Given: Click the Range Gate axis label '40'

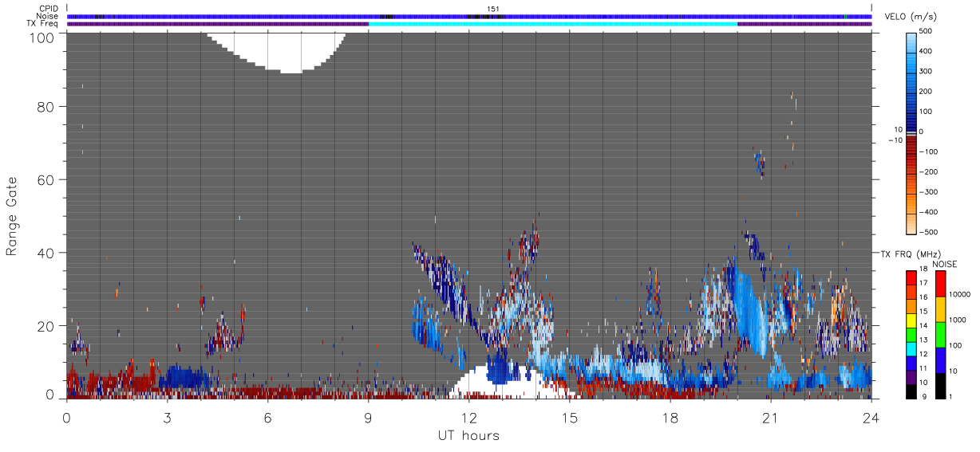Looking at the screenshot, I should click(45, 253).
